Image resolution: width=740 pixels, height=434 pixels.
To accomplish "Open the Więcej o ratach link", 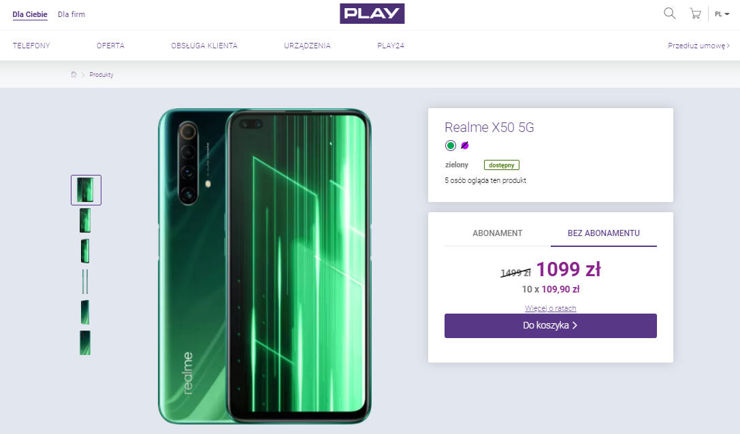I will [550, 308].
